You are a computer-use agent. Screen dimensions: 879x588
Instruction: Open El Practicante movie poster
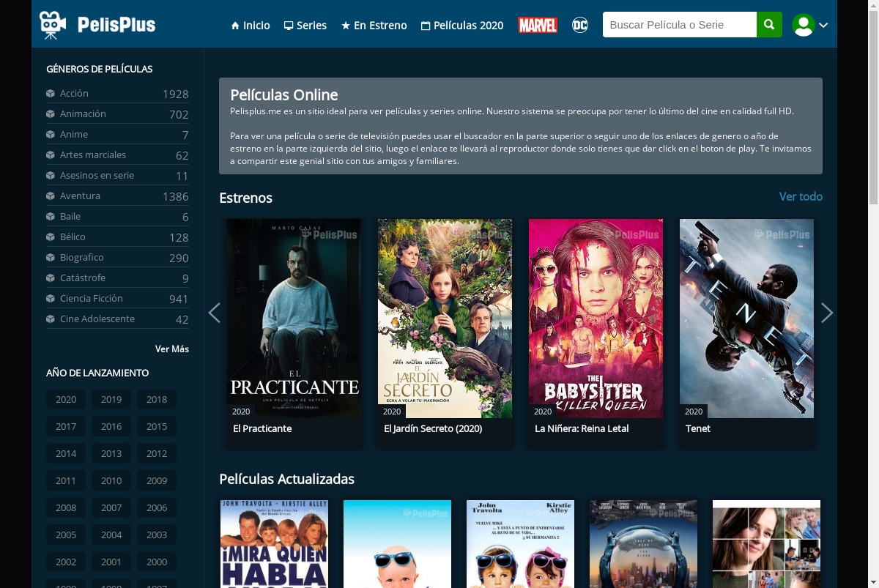point(294,319)
